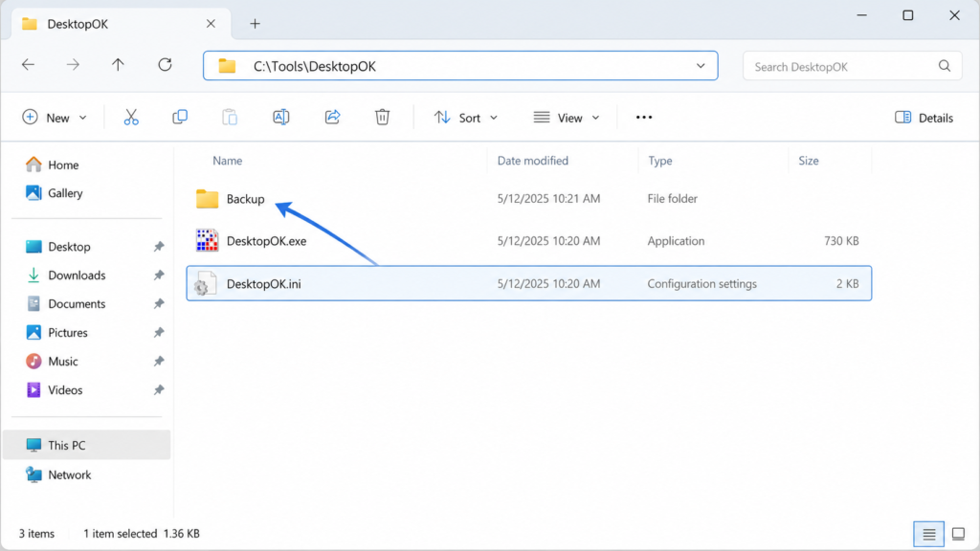Screen dimensions: 980x551
Task: Open the See more ellipsis menu
Action: pyautogui.click(x=644, y=118)
